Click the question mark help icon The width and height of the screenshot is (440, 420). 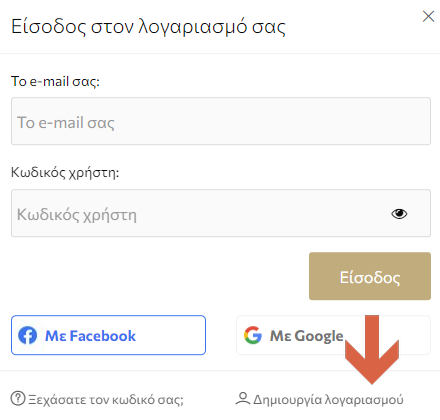click(x=18, y=398)
